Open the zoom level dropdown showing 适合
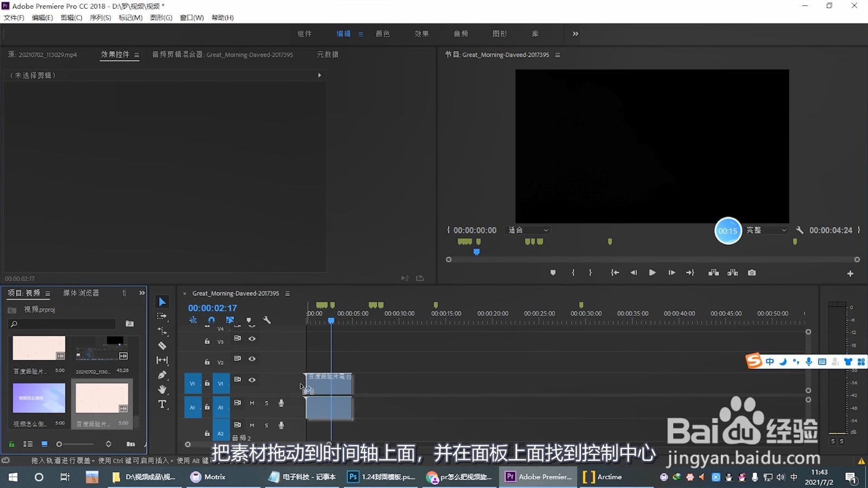The height and width of the screenshot is (488, 868). [528, 230]
